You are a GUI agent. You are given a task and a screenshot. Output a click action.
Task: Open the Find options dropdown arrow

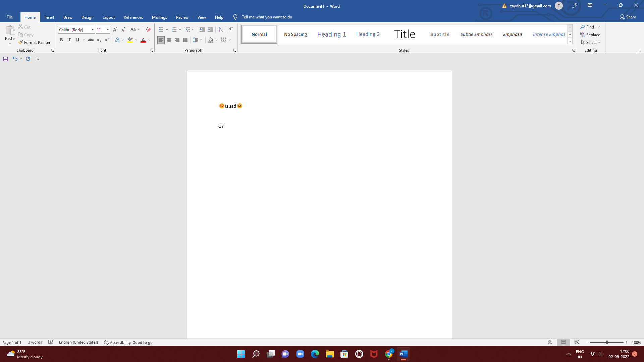[x=599, y=27]
